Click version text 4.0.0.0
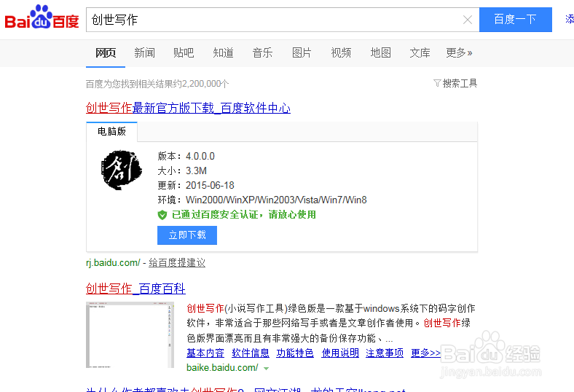The height and width of the screenshot is (392, 574). [x=200, y=156]
